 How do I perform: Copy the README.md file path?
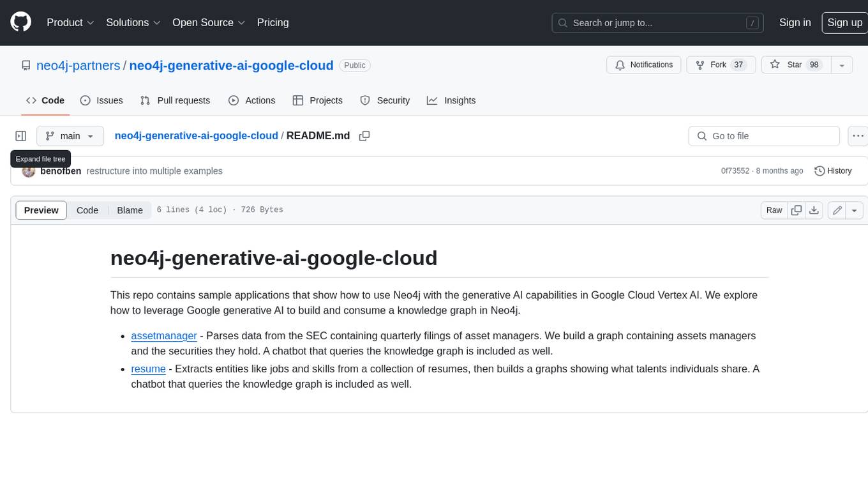coord(364,136)
